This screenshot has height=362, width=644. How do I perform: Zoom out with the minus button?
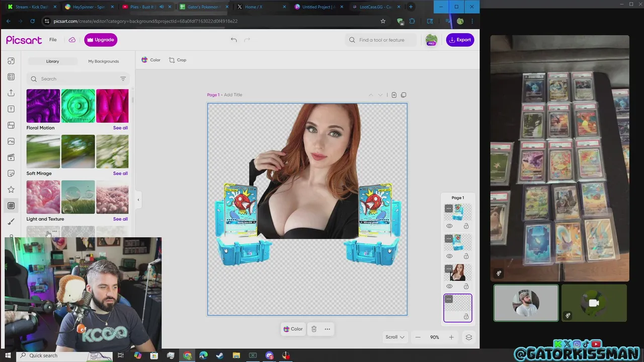click(418, 337)
